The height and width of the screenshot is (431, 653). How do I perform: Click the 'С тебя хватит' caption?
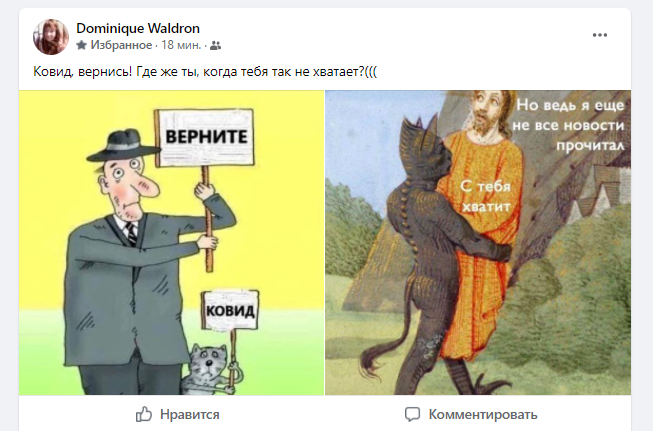[486, 196]
